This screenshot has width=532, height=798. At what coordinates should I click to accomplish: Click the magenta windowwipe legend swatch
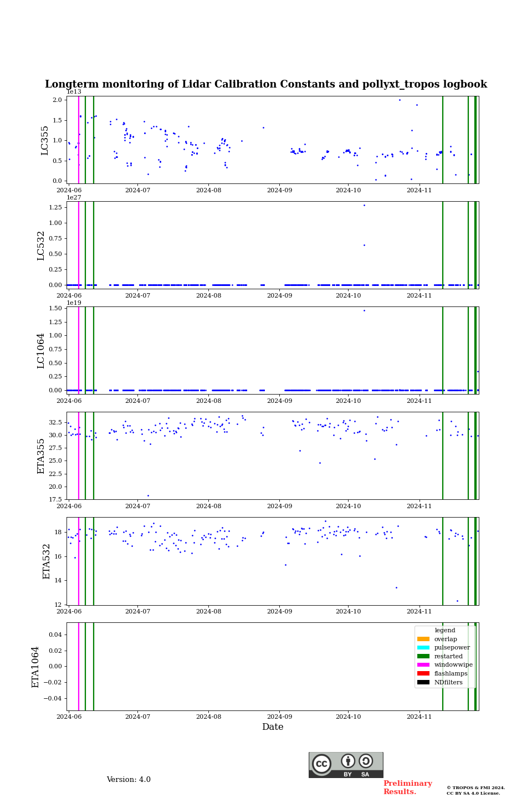[423, 665]
